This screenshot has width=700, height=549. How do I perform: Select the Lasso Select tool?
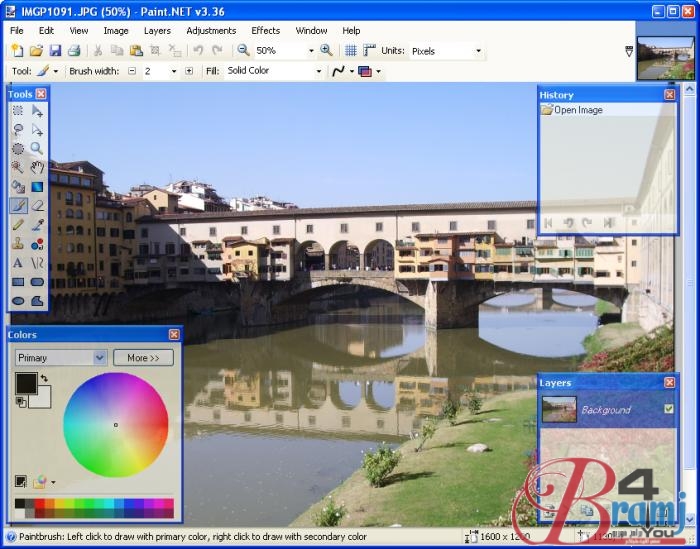point(18,129)
